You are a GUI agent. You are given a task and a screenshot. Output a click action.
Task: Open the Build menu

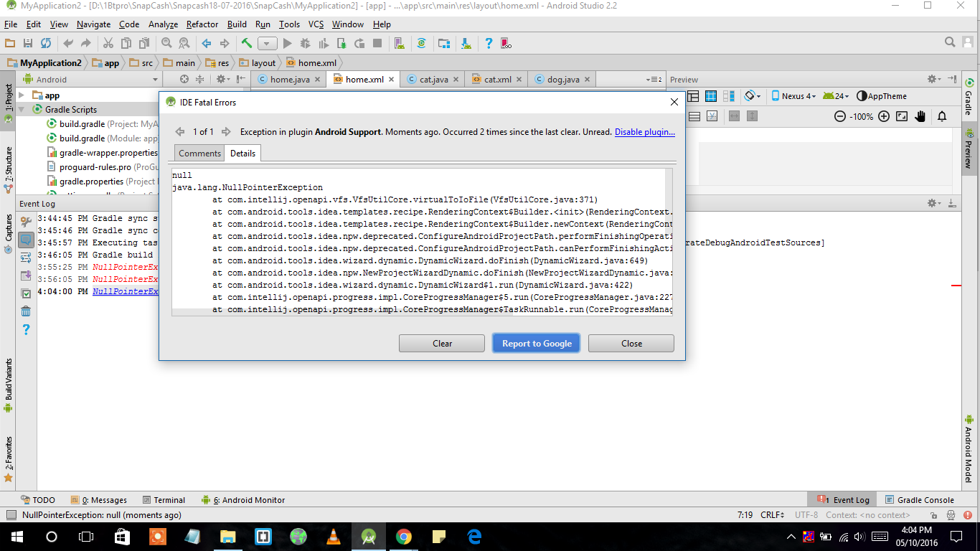click(237, 24)
